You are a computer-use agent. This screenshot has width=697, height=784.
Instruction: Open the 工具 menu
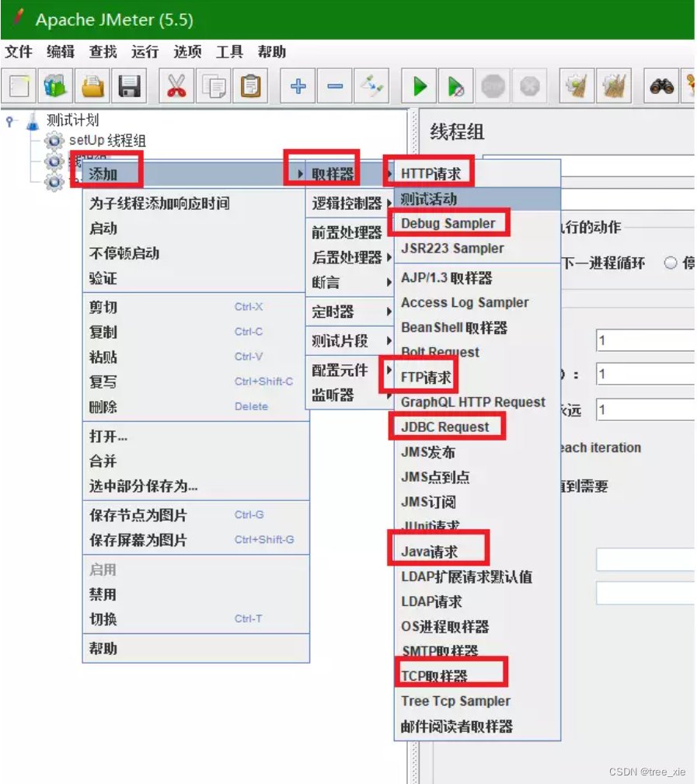coord(229,51)
